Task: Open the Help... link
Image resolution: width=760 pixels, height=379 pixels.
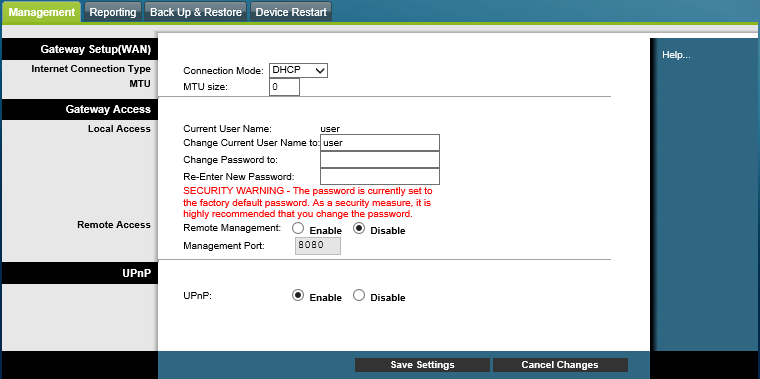Action: [x=676, y=55]
